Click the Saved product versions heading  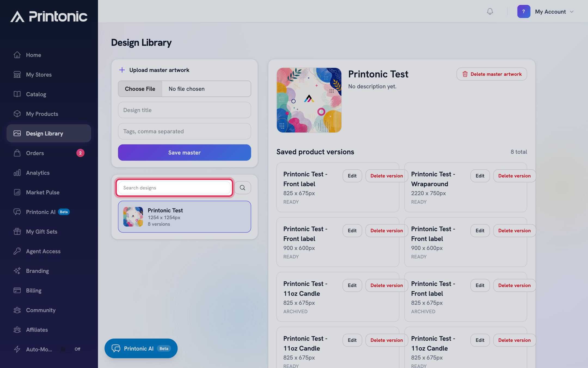(315, 152)
